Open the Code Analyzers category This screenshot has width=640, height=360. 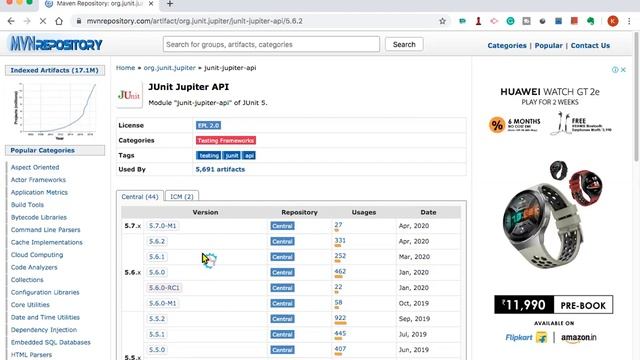pos(34,267)
